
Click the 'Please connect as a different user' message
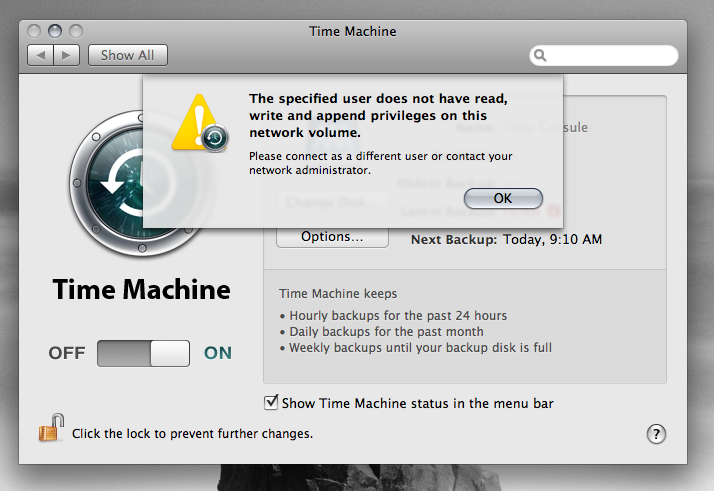[381, 163]
